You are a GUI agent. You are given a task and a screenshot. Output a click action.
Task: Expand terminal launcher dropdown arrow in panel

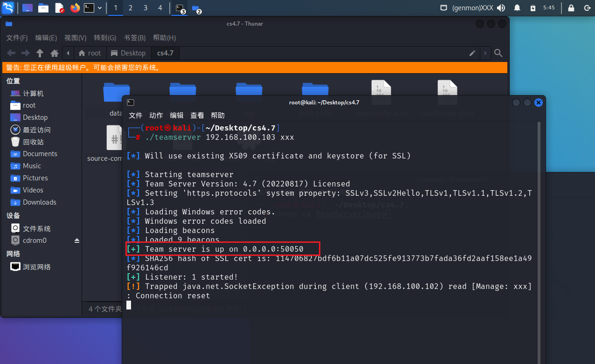(x=100, y=8)
